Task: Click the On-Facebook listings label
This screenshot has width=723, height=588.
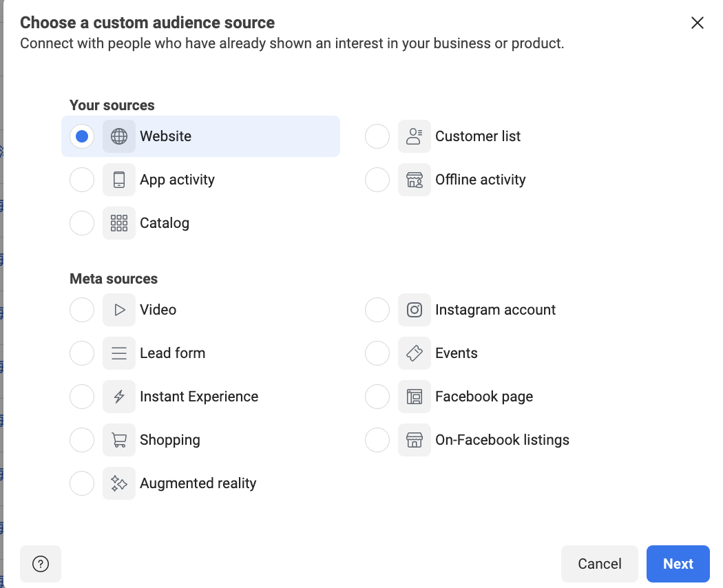Action: [502, 440]
